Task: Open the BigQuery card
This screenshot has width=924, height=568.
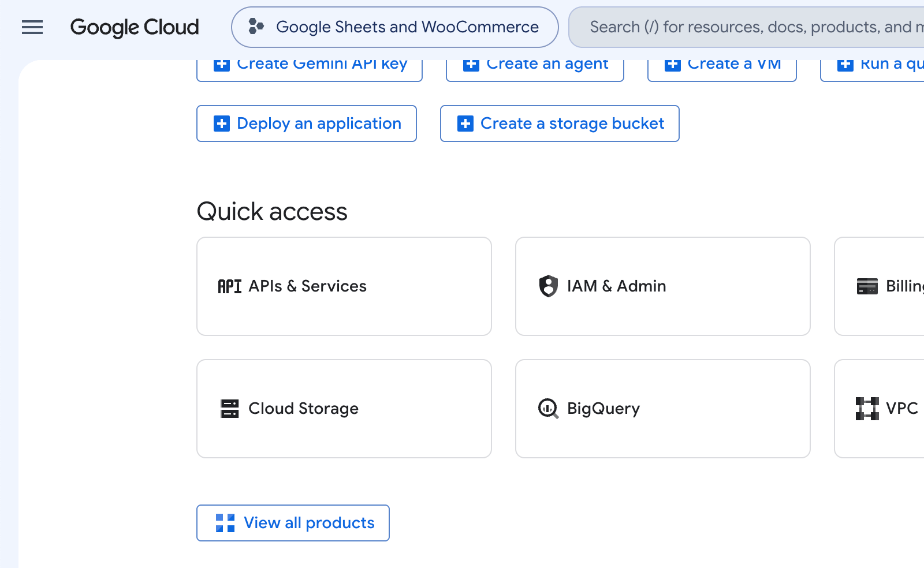Action: (663, 409)
